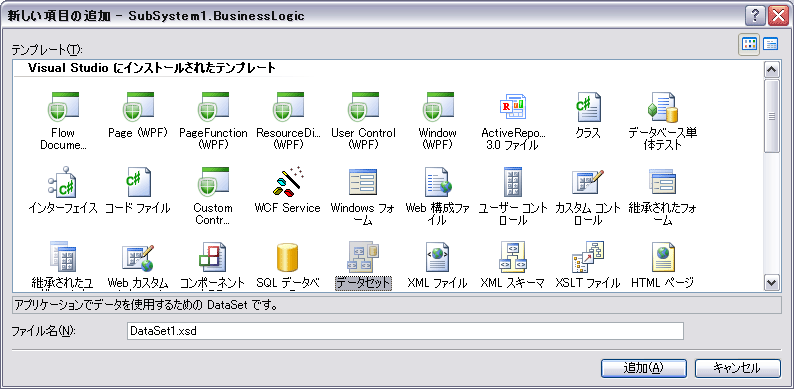Select the Windows フォーム template icon

(363, 182)
